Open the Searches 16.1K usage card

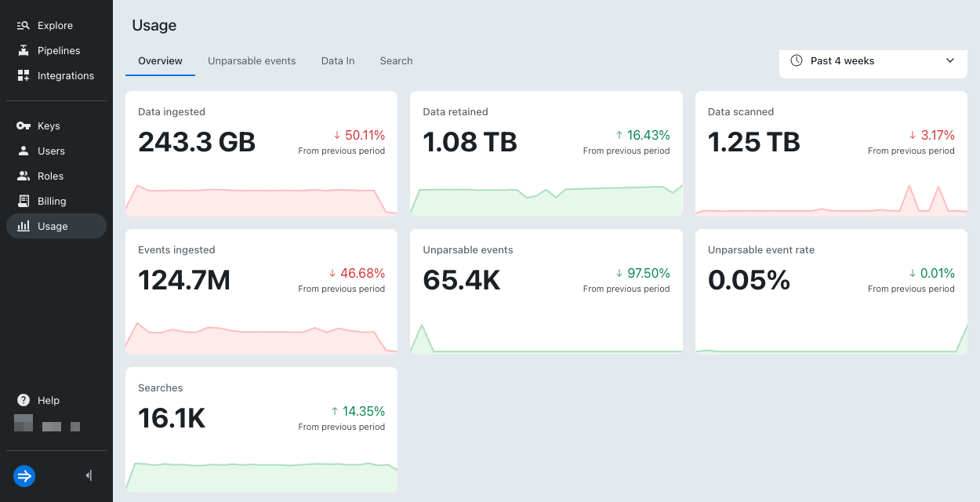[261, 429]
